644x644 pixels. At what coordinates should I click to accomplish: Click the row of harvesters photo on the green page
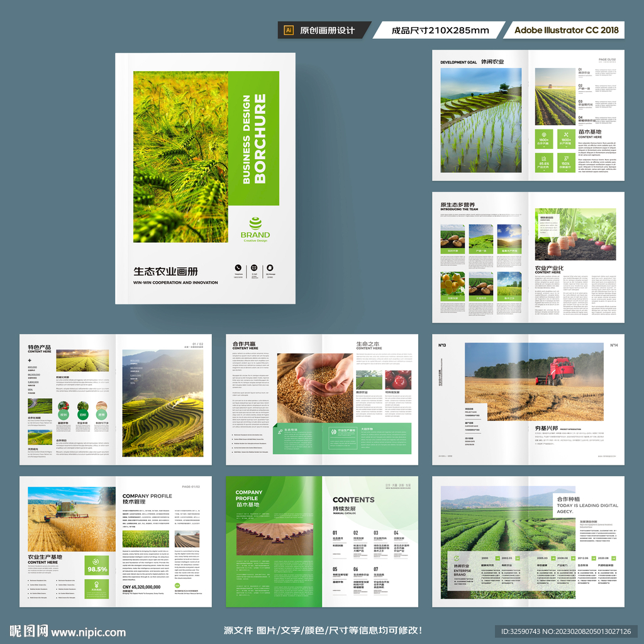(x=275, y=539)
